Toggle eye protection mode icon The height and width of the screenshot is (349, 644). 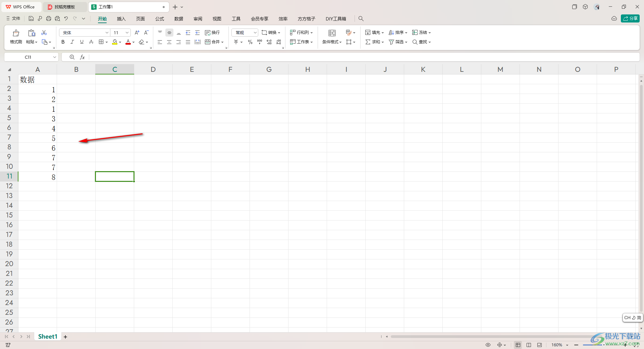coord(488,345)
